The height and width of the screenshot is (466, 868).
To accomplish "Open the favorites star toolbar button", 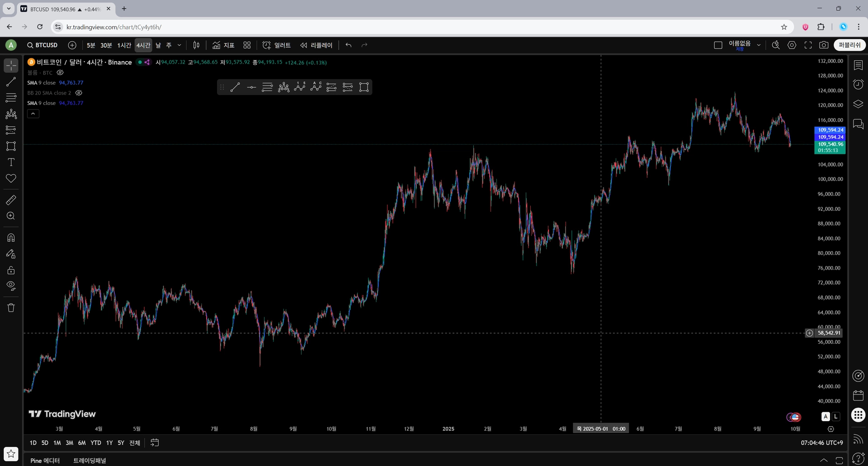I will pos(11,454).
